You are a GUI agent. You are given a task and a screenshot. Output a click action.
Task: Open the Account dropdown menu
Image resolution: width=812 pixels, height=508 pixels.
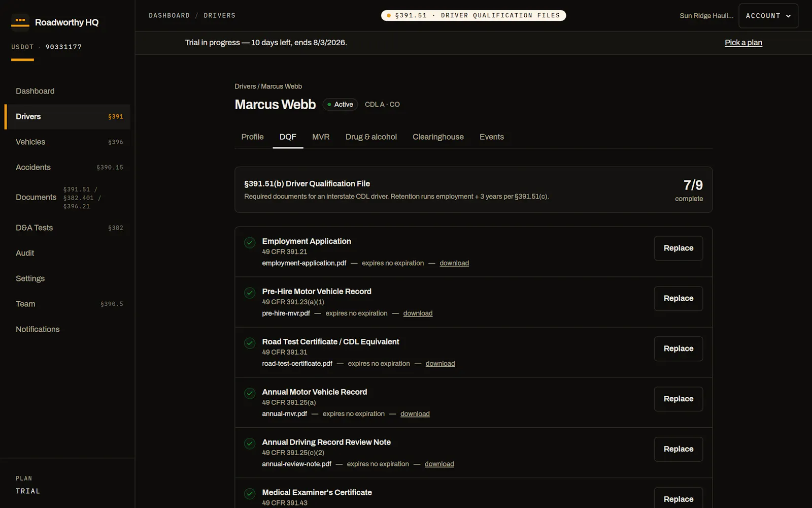click(768, 16)
